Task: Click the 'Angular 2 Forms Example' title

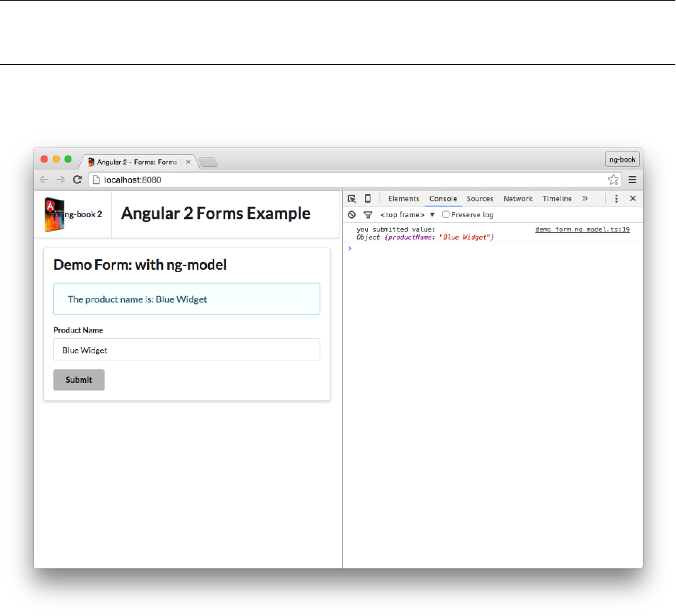Action: pyautogui.click(x=216, y=214)
